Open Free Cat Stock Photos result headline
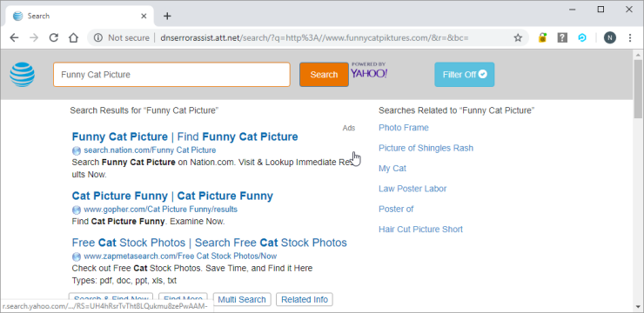Viewport: 644px width, 313px height. point(210,243)
